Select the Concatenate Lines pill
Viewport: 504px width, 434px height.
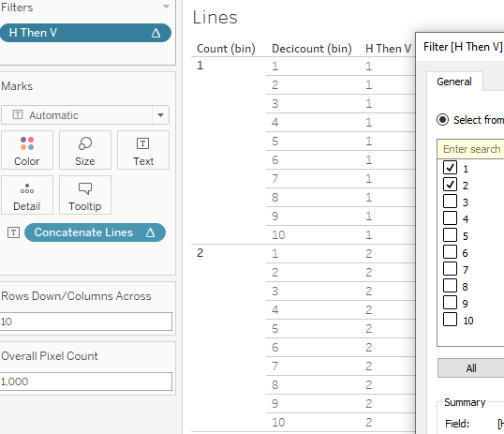[95, 232]
